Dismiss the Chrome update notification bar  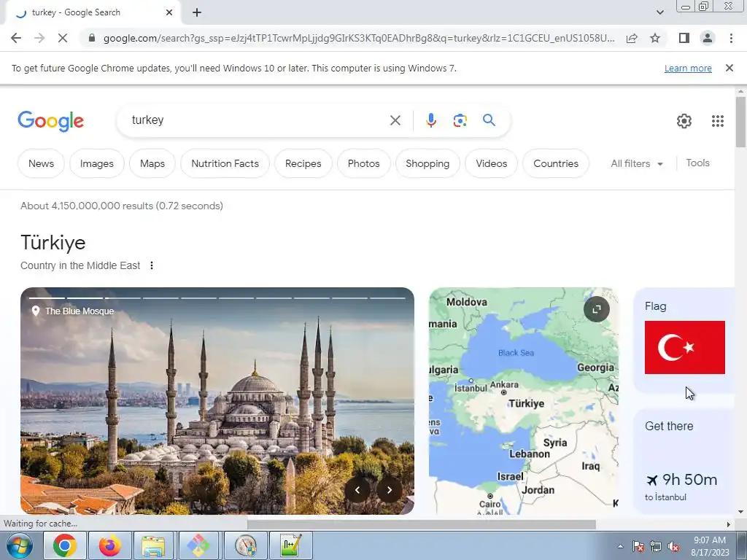729,68
